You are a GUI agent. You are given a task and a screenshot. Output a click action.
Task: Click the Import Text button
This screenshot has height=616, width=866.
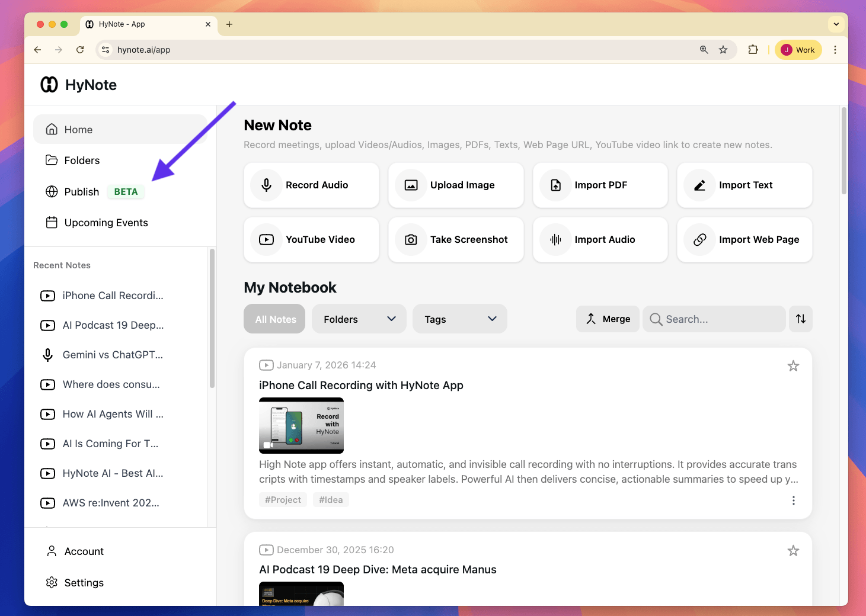coord(745,185)
